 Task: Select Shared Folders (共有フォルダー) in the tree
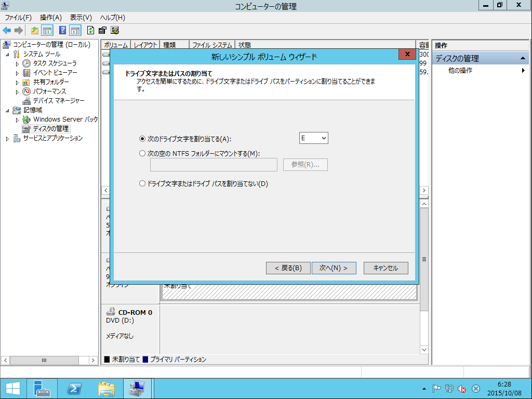point(51,82)
